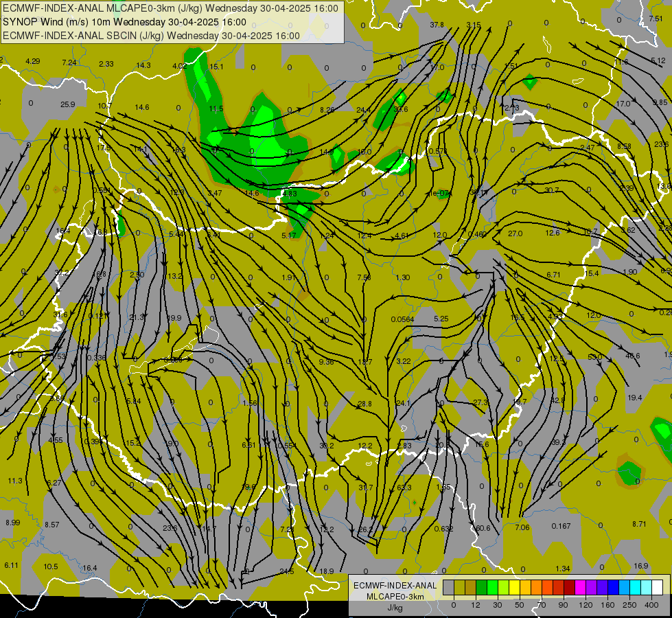Click the map value 60.6
672x618 pixels.
(483, 528)
